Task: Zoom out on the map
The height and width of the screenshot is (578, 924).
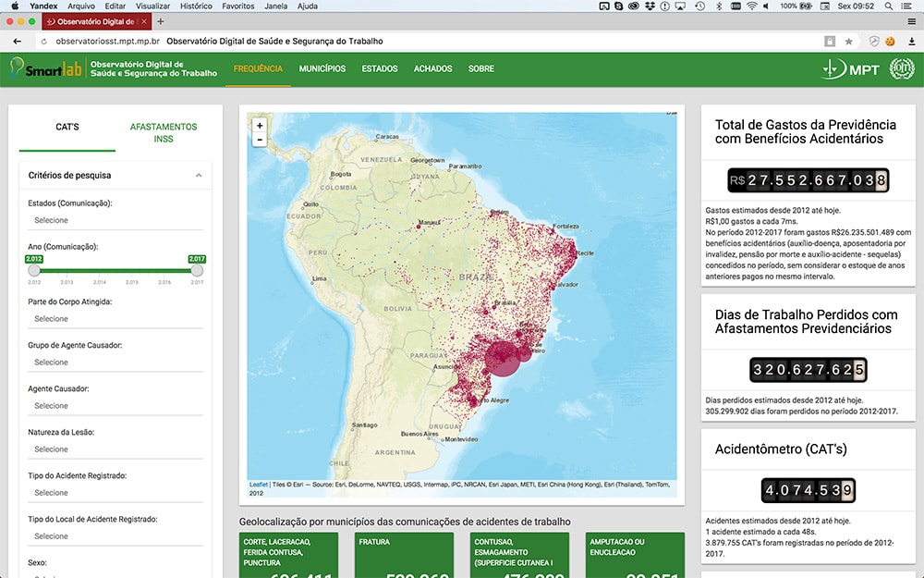Action: [x=260, y=140]
